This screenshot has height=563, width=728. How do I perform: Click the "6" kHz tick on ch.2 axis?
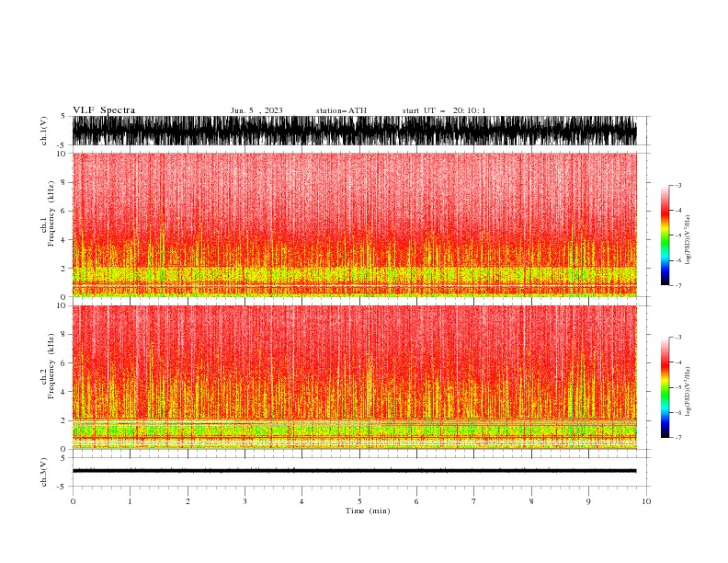[63, 363]
